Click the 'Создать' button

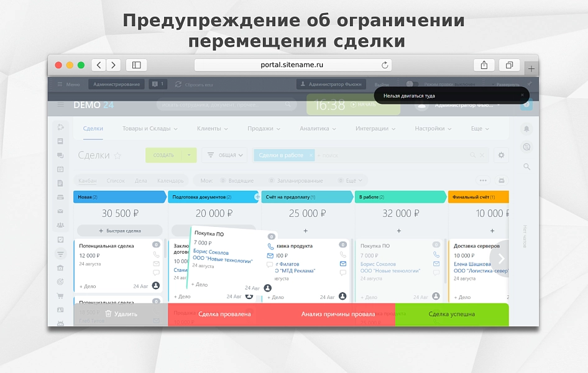point(163,155)
